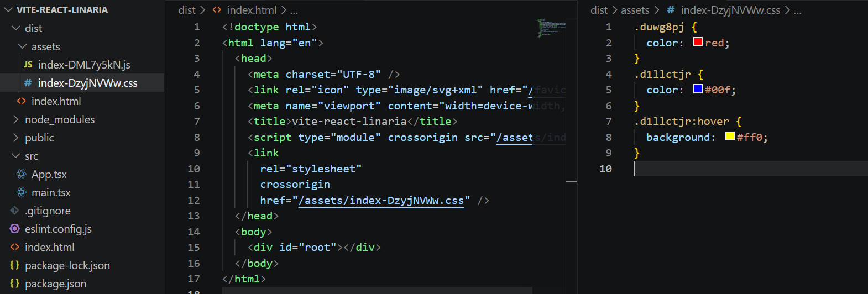Open index.html inside the dist folder
The image size is (868, 294).
tap(56, 101)
